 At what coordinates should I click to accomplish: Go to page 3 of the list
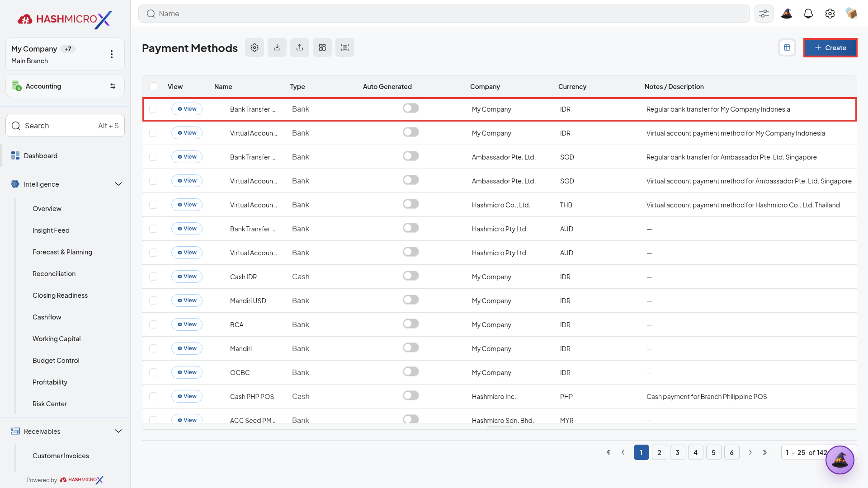pos(677,452)
